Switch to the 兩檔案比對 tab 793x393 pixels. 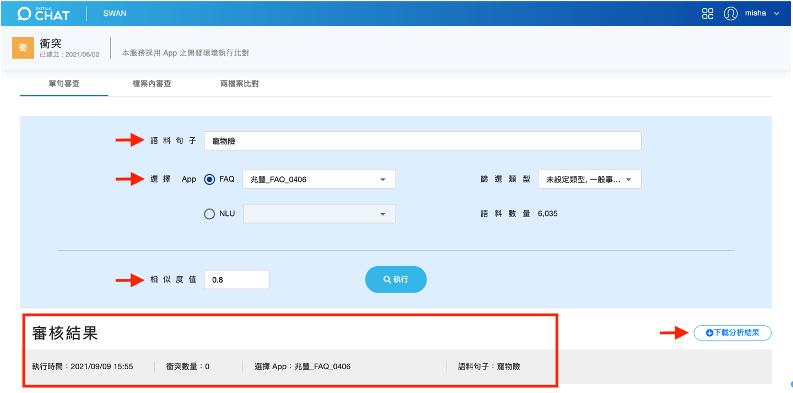click(240, 84)
